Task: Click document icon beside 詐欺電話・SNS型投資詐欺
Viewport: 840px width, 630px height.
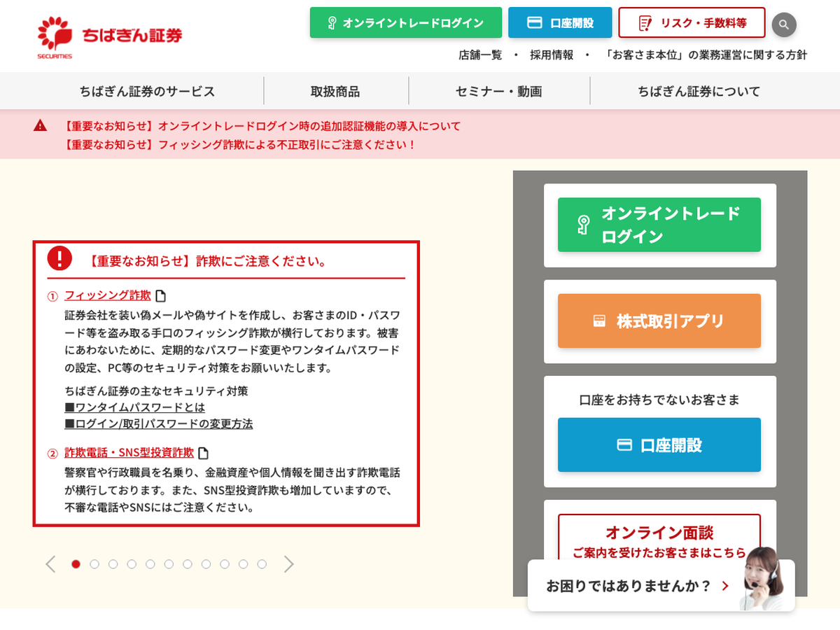Action: click(x=204, y=453)
